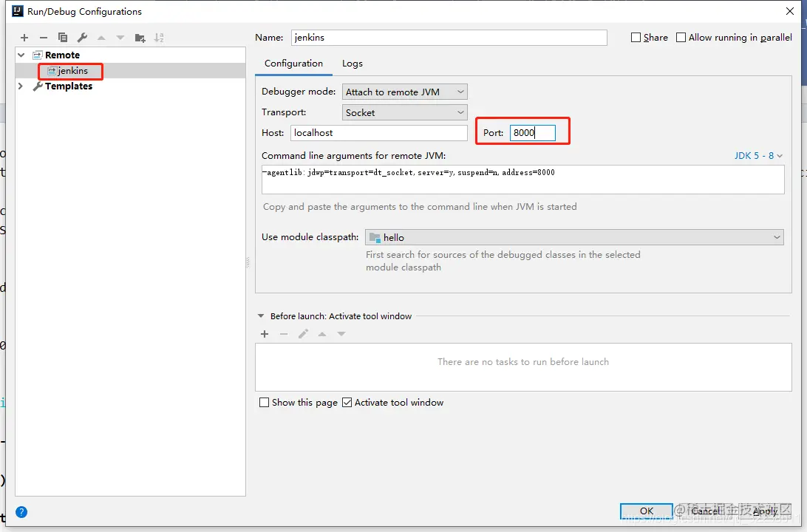Click the command line arguments text box
The height and width of the screenshot is (532, 807).
[x=523, y=180]
